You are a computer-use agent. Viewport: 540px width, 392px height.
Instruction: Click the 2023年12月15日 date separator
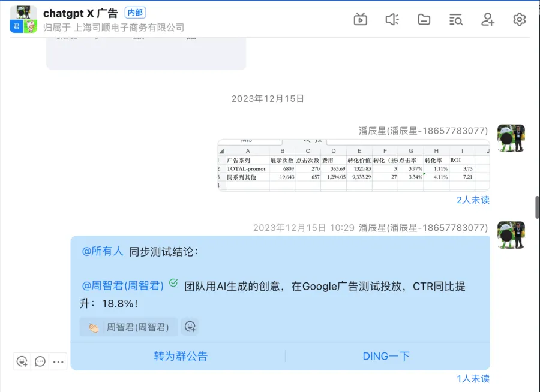tap(268, 99)
